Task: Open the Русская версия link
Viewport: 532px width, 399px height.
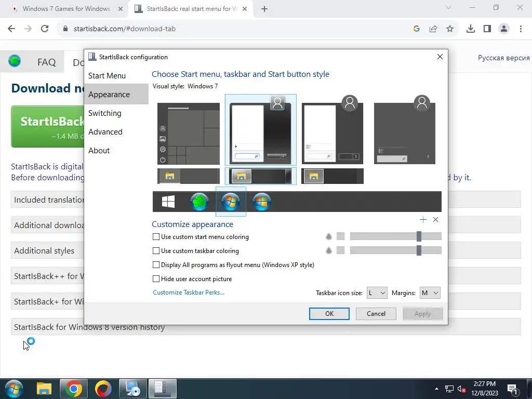Action: click(503, 58)
